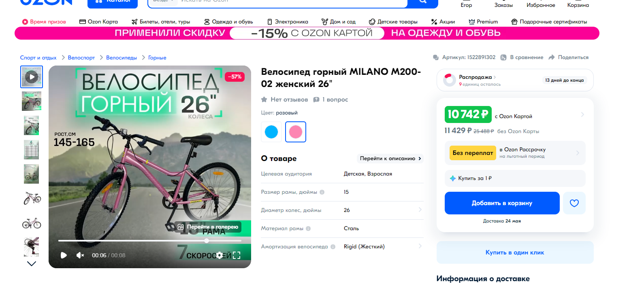
Task: Select the blue color swatch
Action: (x=271, y=132)
